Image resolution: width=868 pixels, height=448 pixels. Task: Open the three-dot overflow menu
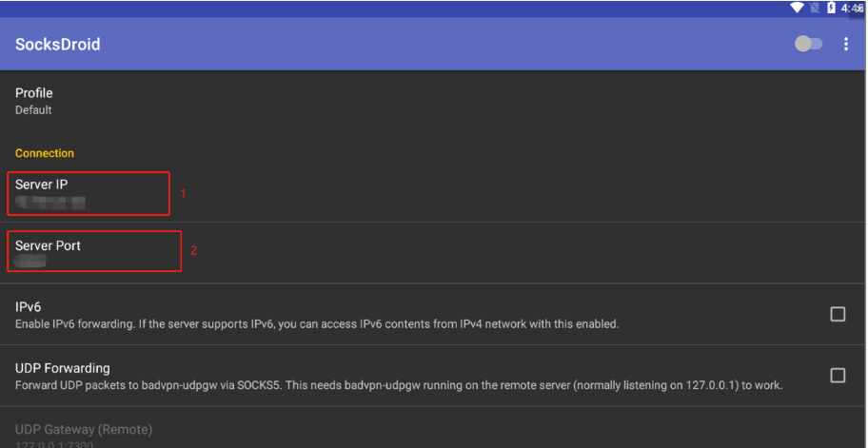click(846, 45)
